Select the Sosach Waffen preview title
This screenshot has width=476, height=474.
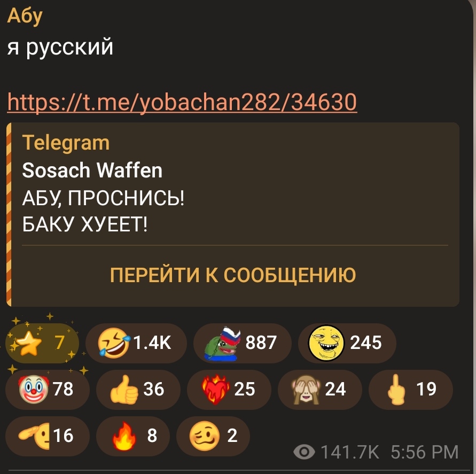(x=92, y=170)
